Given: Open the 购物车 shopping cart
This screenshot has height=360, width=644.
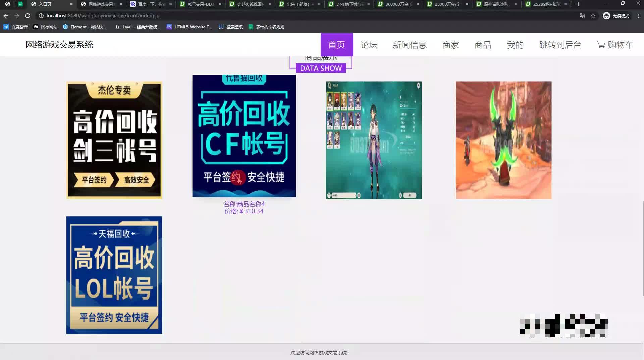Looking at the screenshot, I should click(615, 45).
